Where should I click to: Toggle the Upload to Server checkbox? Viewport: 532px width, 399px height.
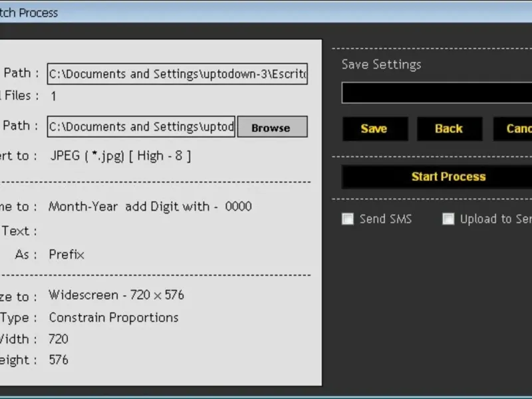point(448,219)
